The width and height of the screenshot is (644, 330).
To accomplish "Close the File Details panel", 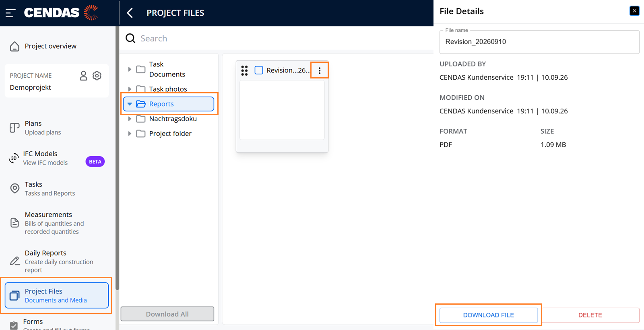I will [x=634, y=11].
